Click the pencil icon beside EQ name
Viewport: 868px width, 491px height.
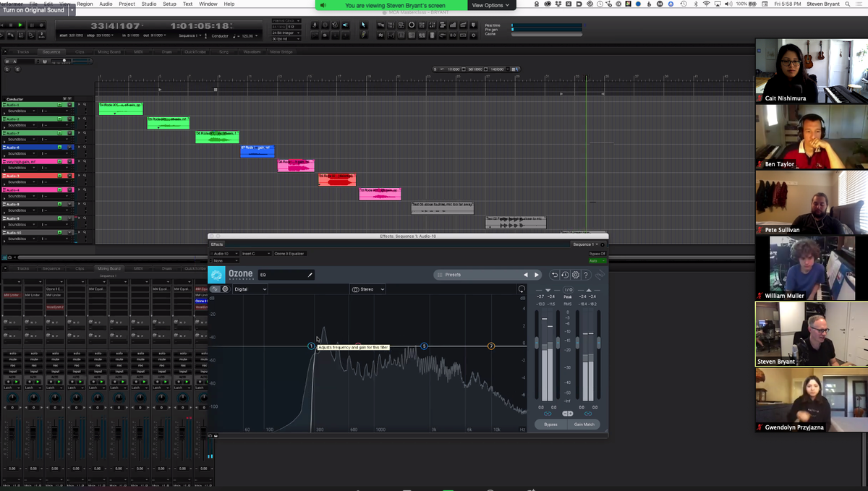tap(310, 275)
